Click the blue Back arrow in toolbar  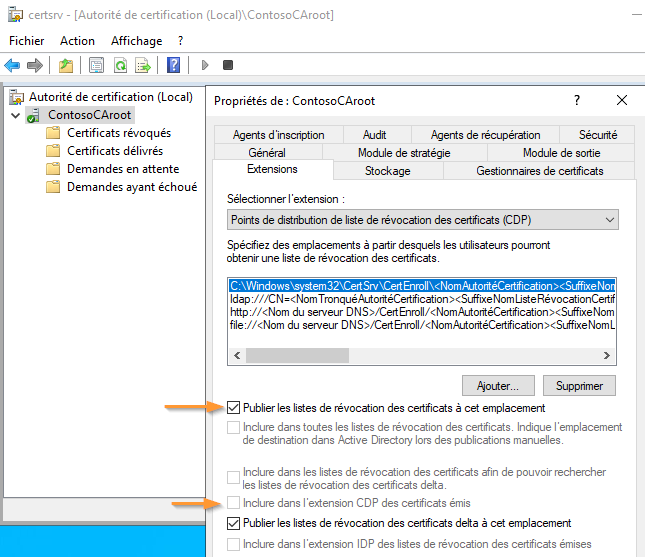pos(12,65)
